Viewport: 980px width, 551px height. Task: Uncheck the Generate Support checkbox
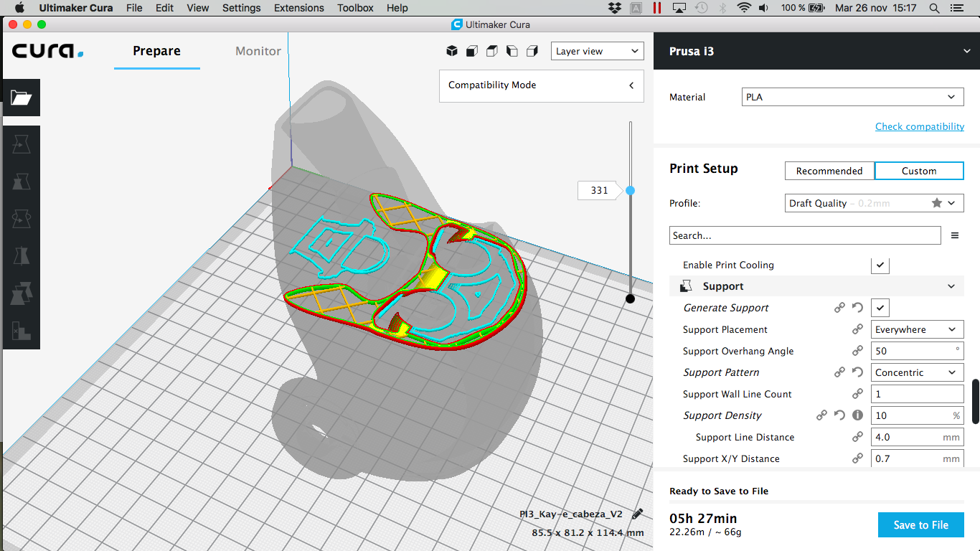880,308
